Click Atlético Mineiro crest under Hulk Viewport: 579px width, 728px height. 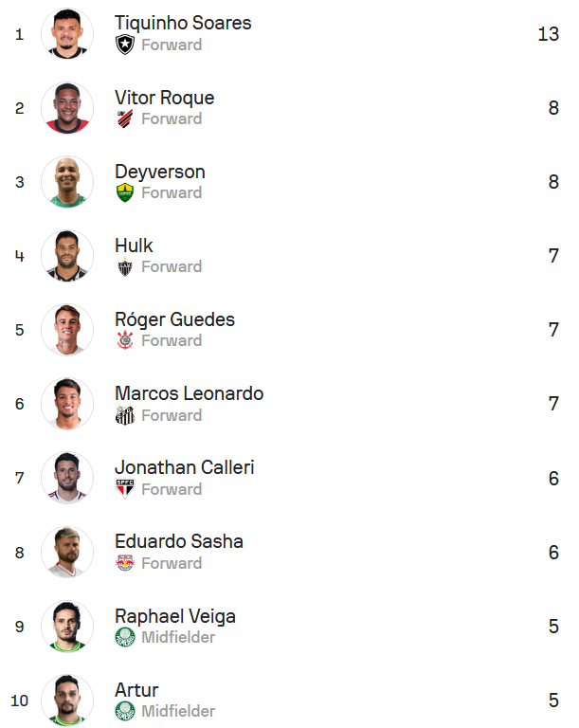coord(125,267)
